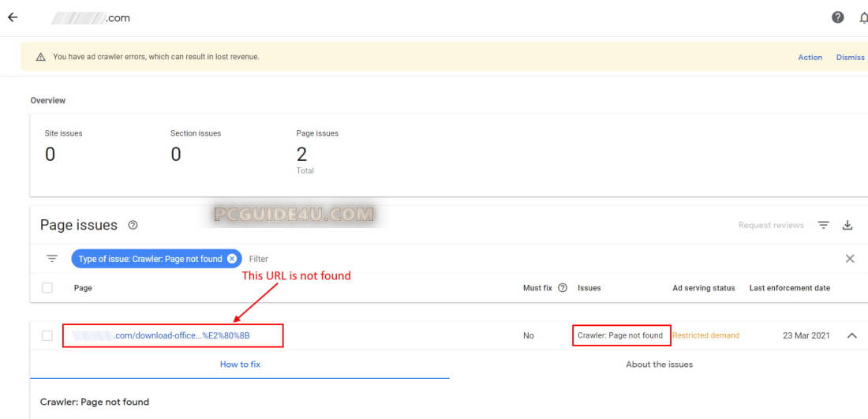Check the download-office page row checkbox

pyautogui.click(x=47, y=335)
